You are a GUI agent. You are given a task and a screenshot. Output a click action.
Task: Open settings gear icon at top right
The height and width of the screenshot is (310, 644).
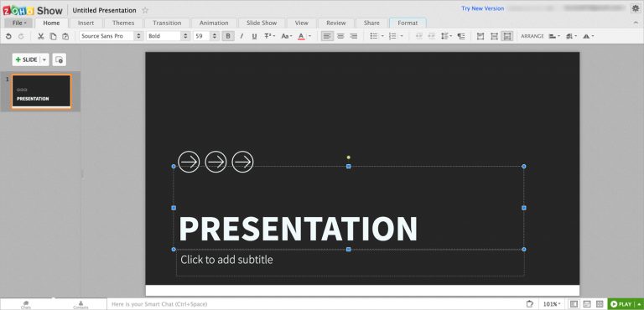pos(636,8)
